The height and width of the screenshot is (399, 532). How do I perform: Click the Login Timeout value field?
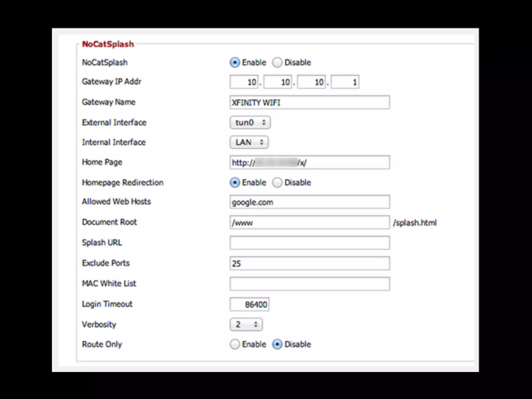click(x=249, y=304)
